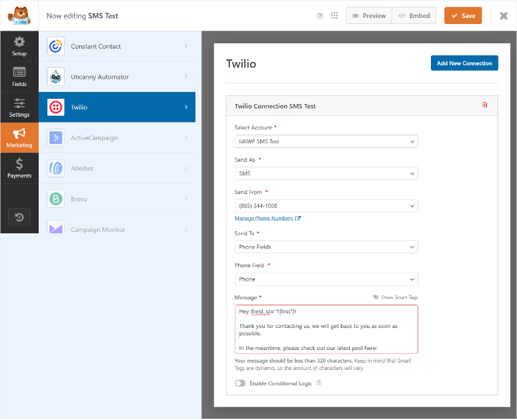Open the Conditional Logic help icon

tap(319, 383)
